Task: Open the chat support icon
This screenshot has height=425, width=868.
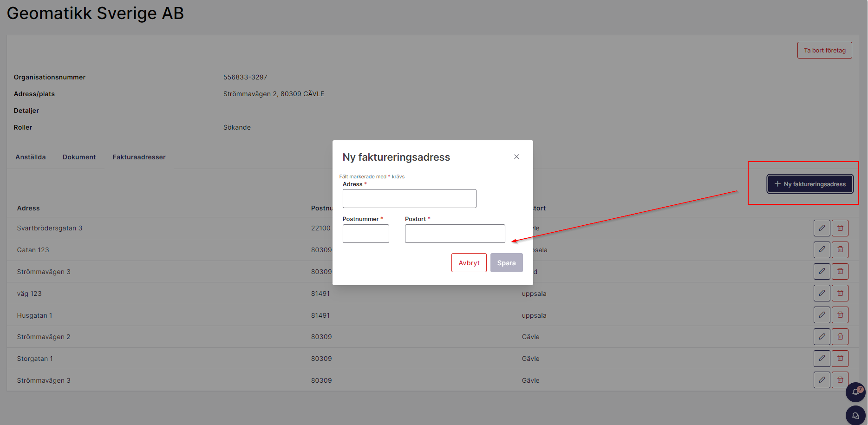Action: pos(855,416)
